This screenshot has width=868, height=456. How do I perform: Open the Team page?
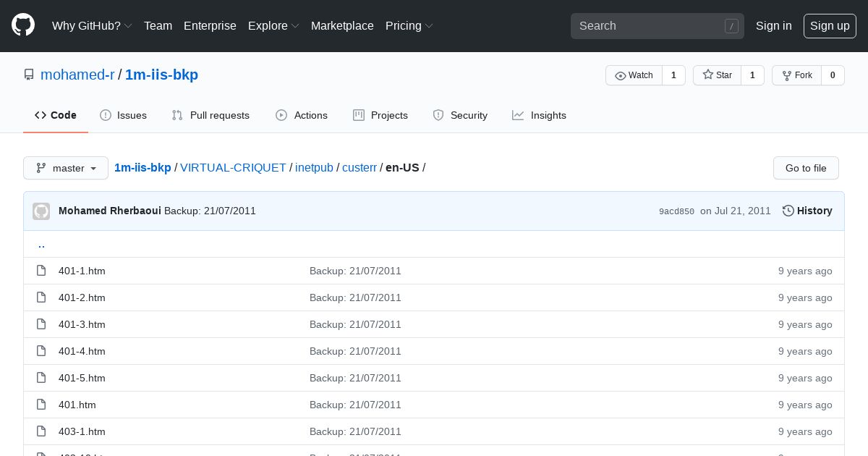pyautogui.click(x=158, y=25)
